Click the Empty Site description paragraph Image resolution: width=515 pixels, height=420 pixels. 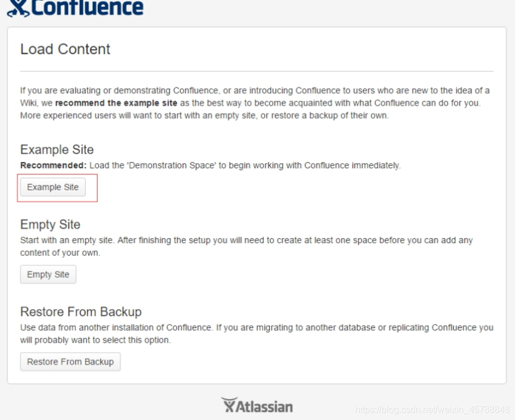[x=246, y=246]
